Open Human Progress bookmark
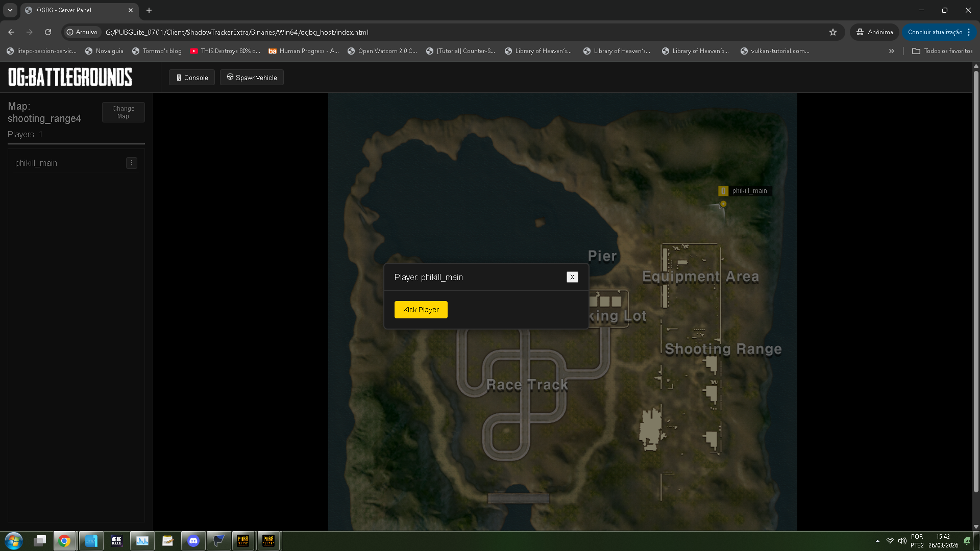This screenshot has width=980, height=551. click(304, 51)
